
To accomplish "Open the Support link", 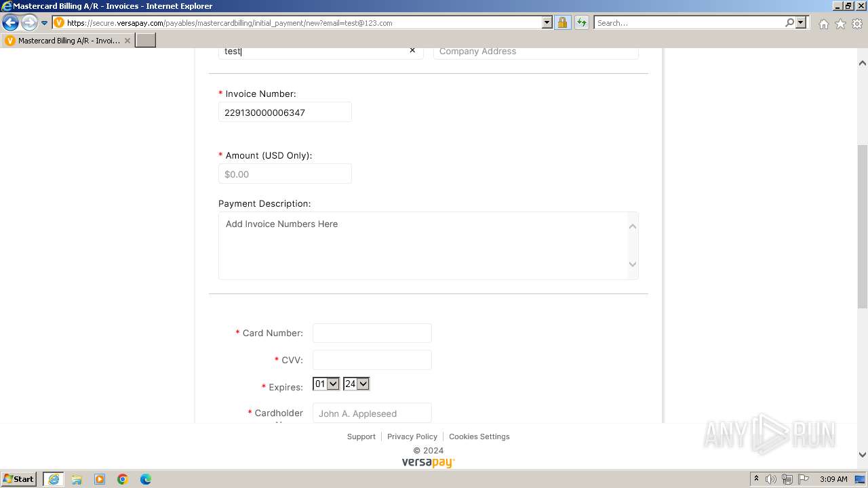I will pyautogui.click(x=361, y=436).
